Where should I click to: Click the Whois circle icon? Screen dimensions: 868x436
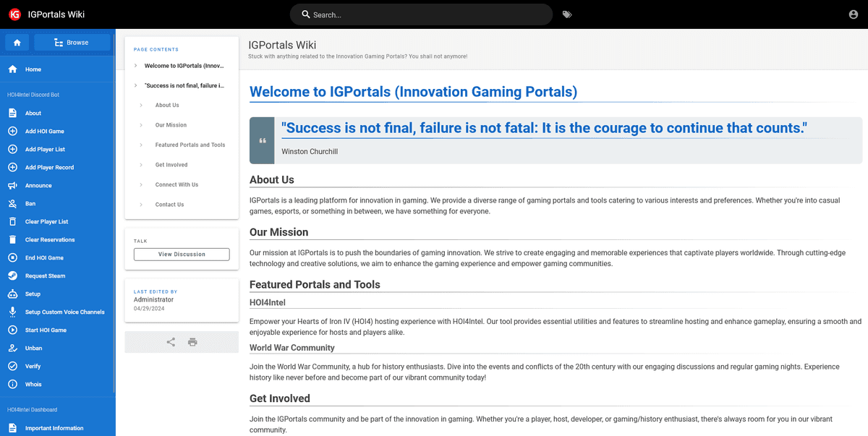pos(12,384)
